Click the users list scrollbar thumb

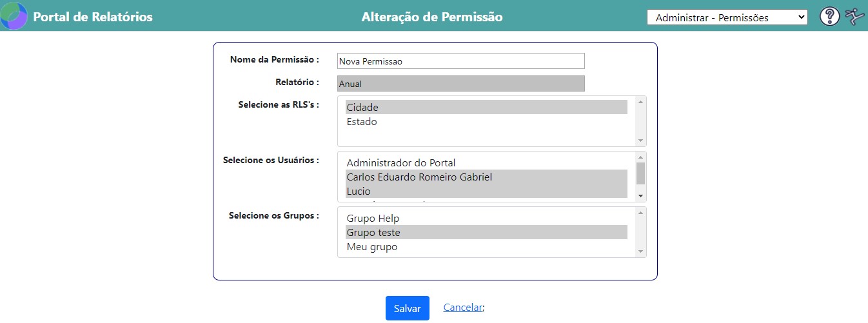click(640, 173)
